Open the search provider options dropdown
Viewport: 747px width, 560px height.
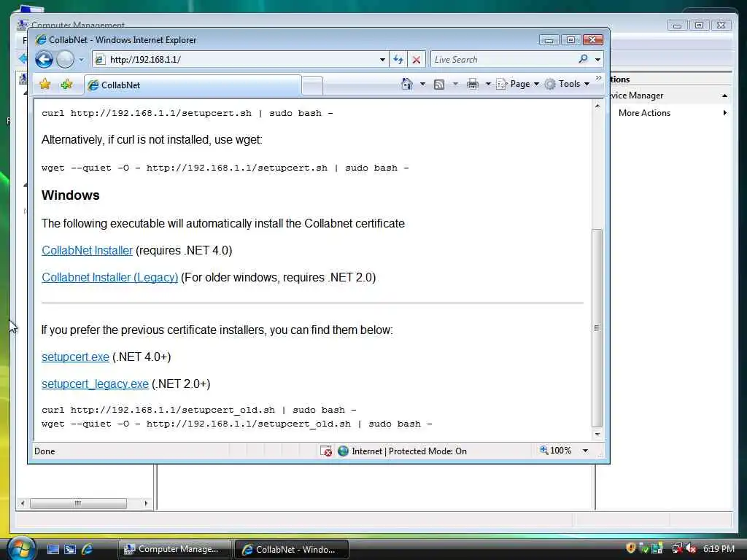coord(597,60)
